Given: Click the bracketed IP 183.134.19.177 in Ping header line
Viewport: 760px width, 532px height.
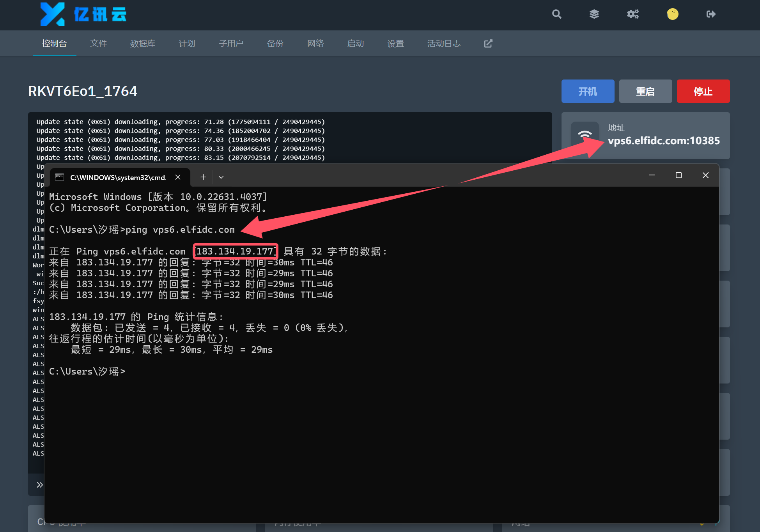Looking at the screenshot, I should [x=236, y=251].
